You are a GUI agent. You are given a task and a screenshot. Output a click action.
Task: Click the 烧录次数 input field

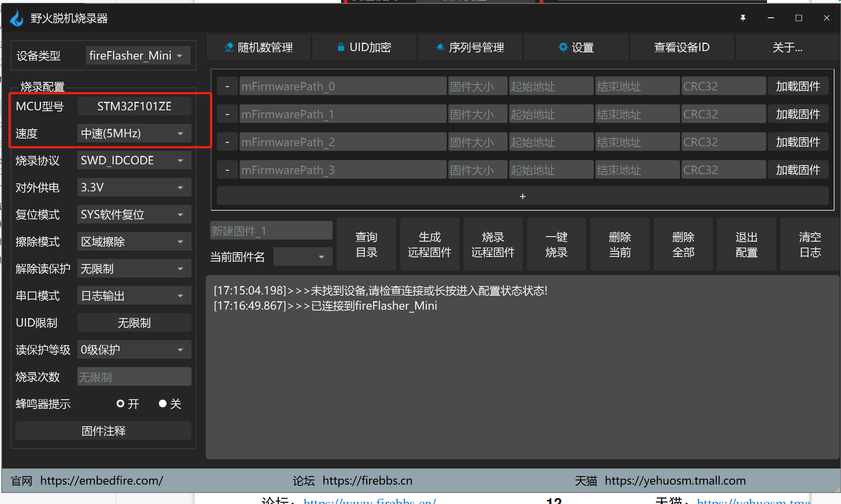134,376
